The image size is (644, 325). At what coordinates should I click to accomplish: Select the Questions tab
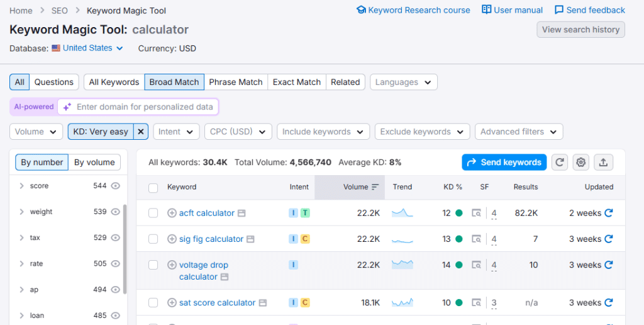(54, 82)
